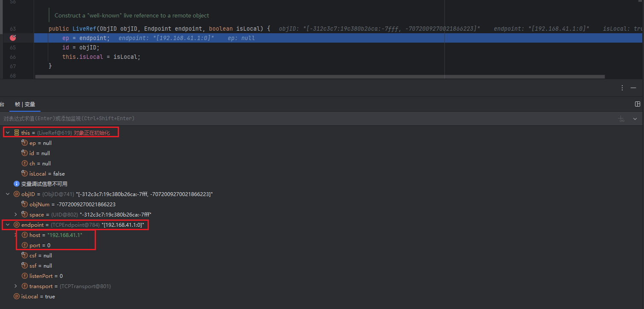Click the stack-frame icon next to 'this'
The image size is (644, 309).
[x=17, y=133]
